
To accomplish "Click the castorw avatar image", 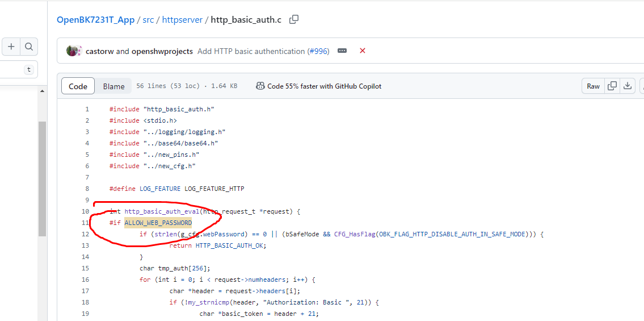I will click(72, 51).
